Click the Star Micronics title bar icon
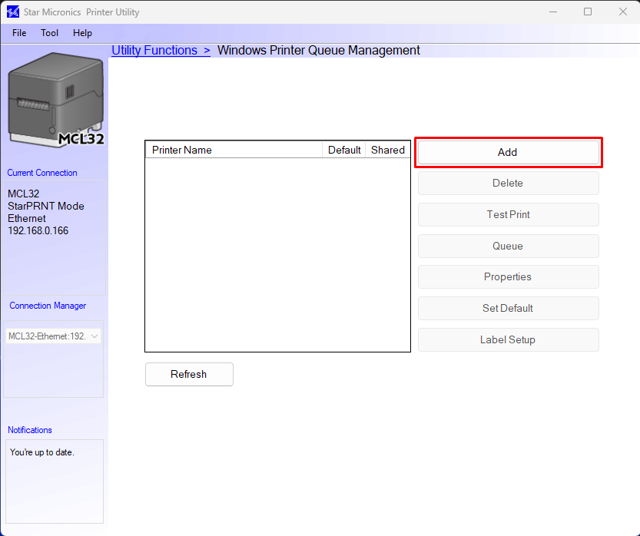Viewport: 640px width, 536px height. [13, 12]
